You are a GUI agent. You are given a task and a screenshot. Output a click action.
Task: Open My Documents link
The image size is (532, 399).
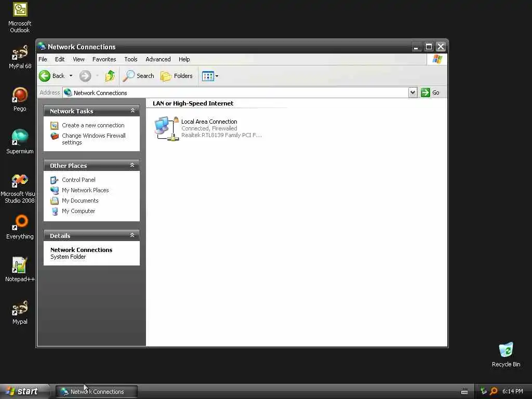pos(80,201)
